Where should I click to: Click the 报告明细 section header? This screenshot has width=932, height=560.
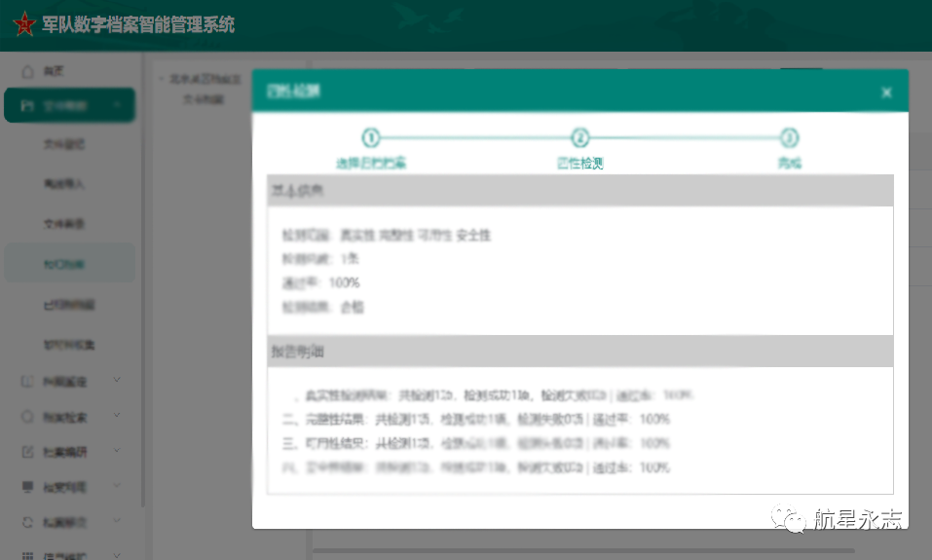tap(580, 352)
